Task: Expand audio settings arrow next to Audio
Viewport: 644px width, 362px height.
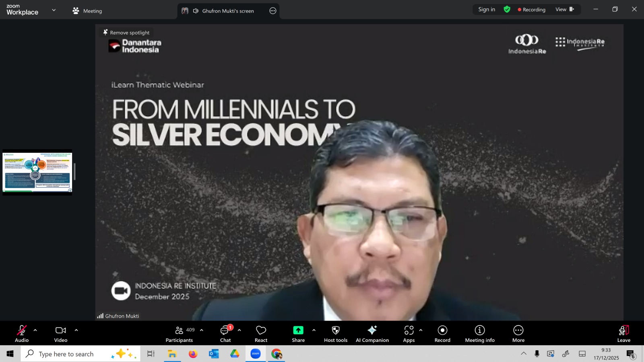Action: pyautogui.click(x=35, y=330)
